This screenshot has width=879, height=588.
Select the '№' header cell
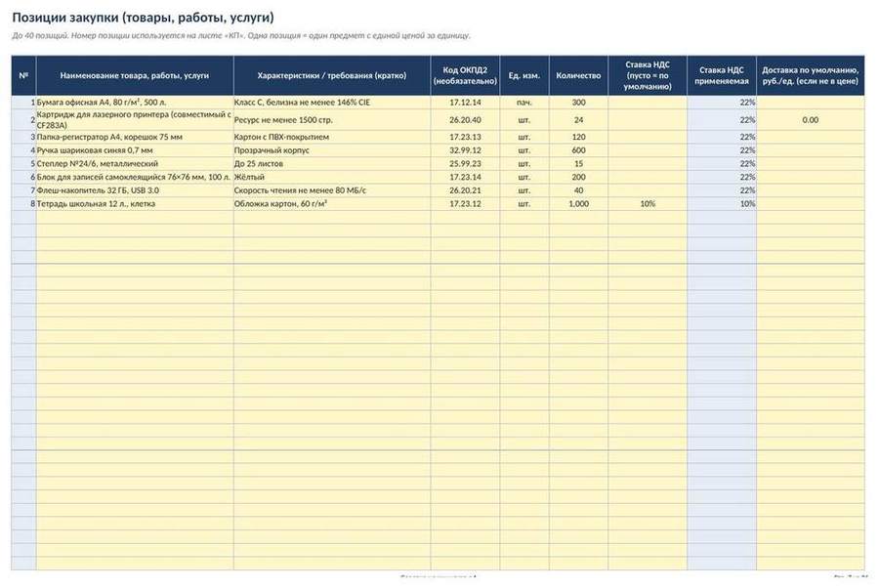23,75
